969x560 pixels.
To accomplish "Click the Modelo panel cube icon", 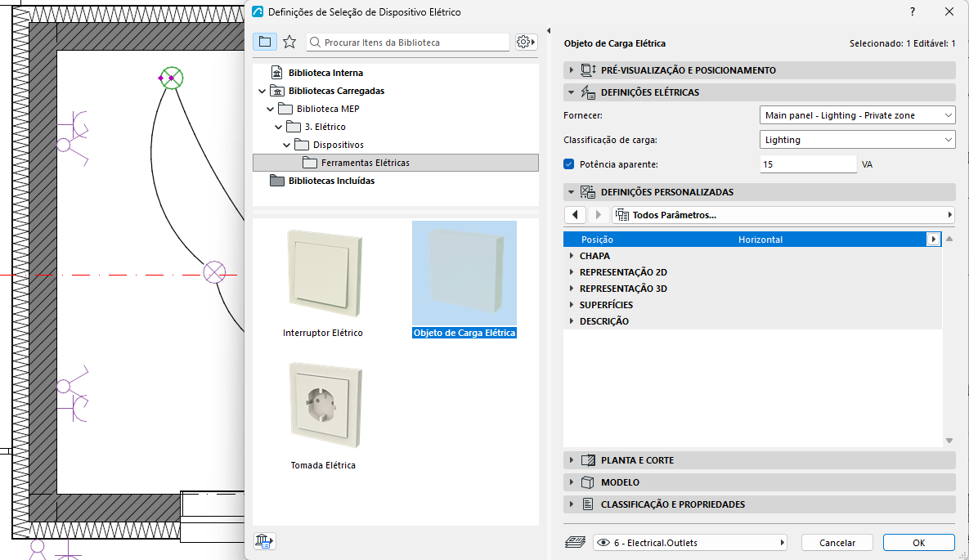I will pos(588,482).
